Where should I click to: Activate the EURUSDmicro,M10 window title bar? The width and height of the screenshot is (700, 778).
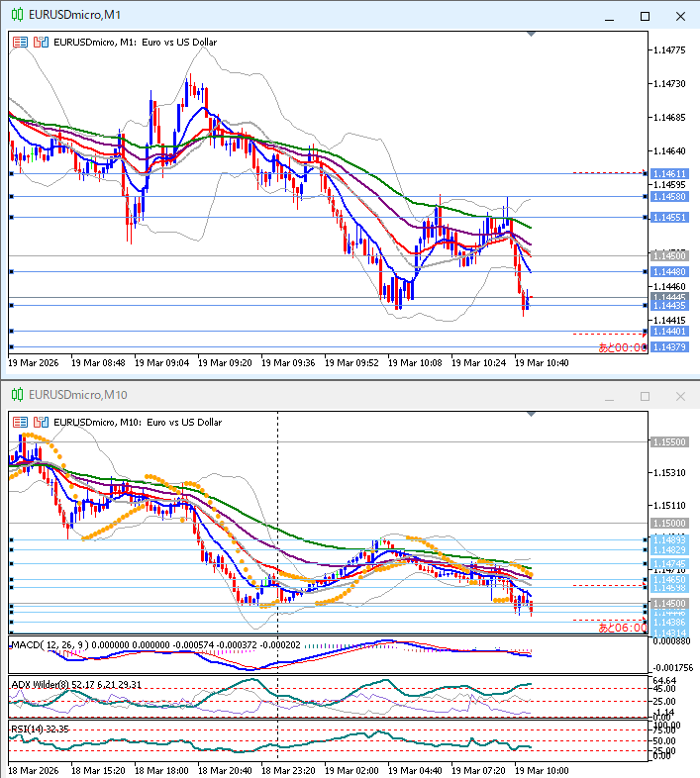(297, 396)
